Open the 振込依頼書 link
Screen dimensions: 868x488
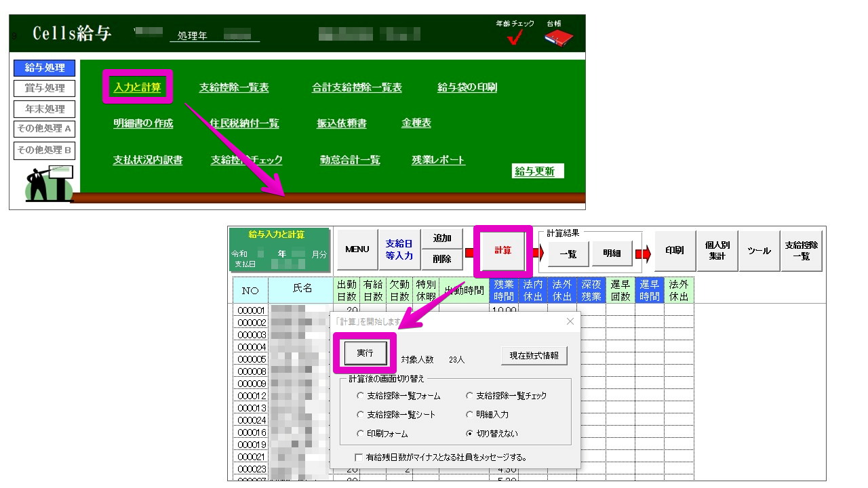point(342,123)
